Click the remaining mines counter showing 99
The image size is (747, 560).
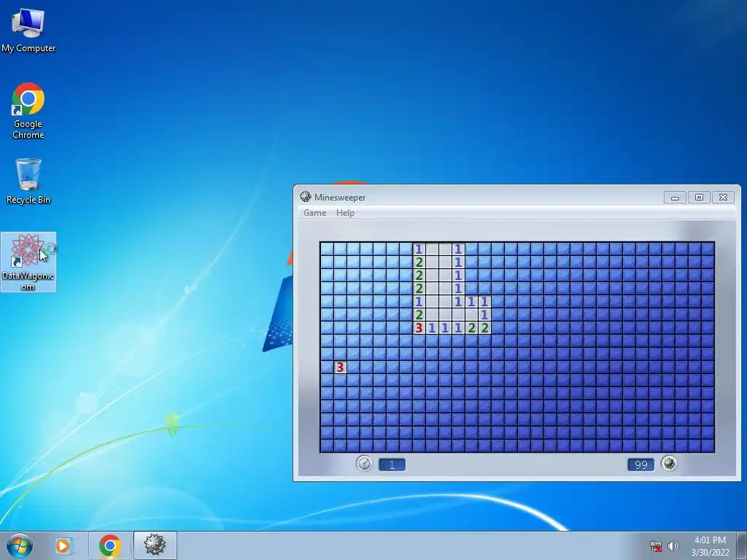coord(640,464)
